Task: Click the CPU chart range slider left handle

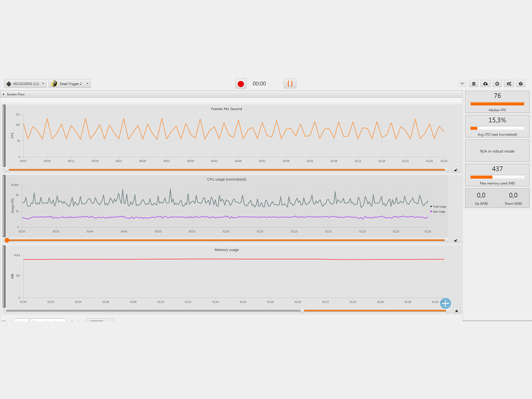Action: (x=7, y=240)
